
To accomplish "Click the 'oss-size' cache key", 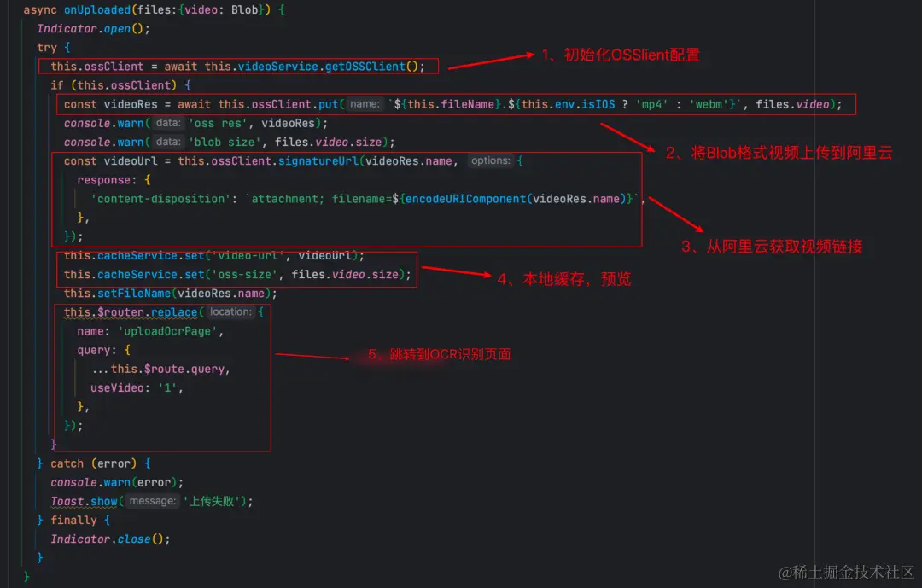I will (x=244, y=274).
